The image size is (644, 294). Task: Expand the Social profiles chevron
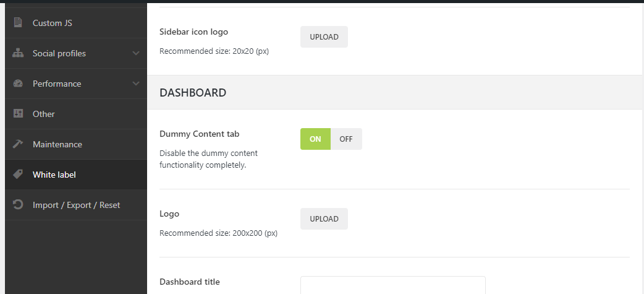(136, 53)
